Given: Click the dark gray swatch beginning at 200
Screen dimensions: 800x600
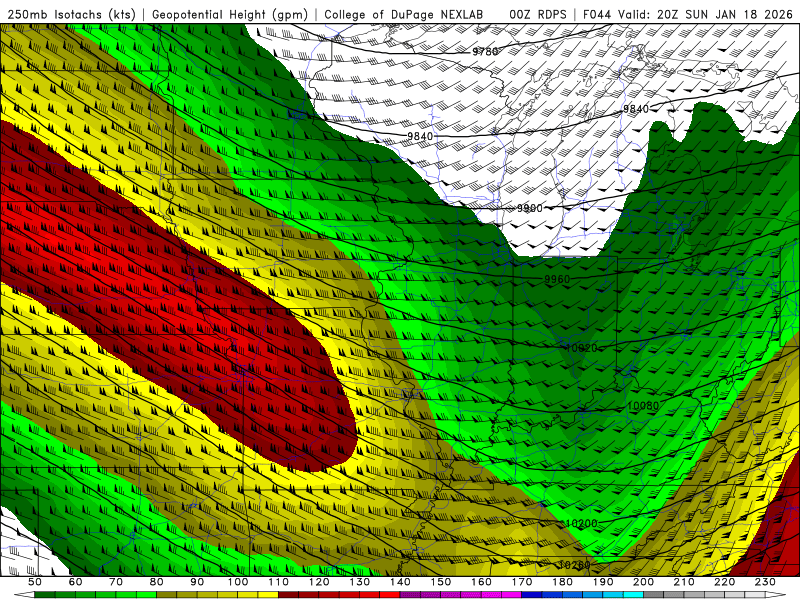Looking at the screenshot, I should pos(654,595).
